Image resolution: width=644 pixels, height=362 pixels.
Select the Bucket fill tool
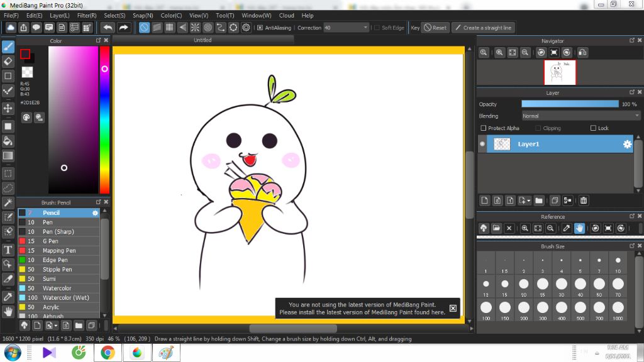(8, 141)
